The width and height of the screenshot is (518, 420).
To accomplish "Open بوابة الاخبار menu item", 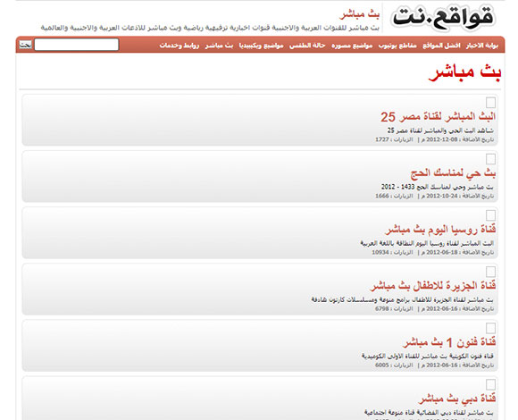I will (x=482, y=46).
